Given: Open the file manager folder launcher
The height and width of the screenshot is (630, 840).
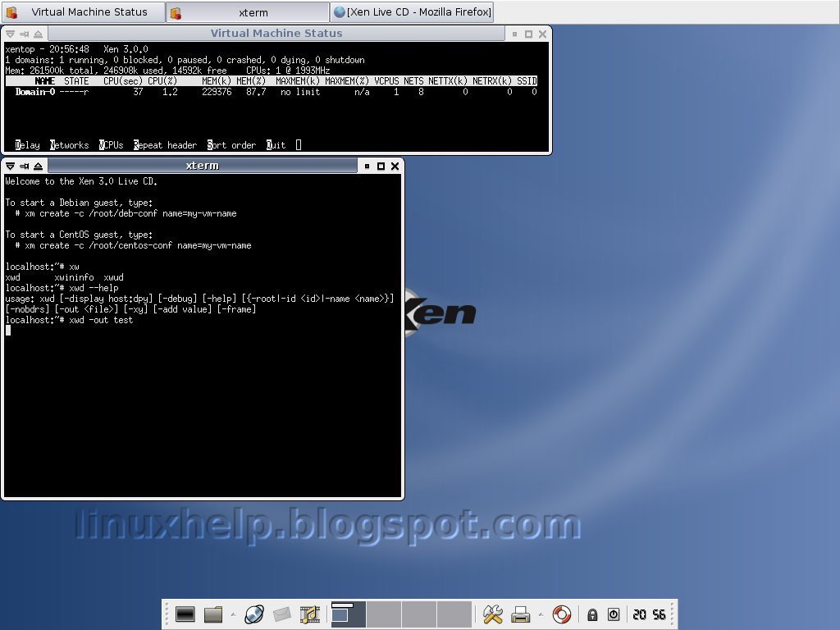Looking at the screenshot, I should click(213, 614).
